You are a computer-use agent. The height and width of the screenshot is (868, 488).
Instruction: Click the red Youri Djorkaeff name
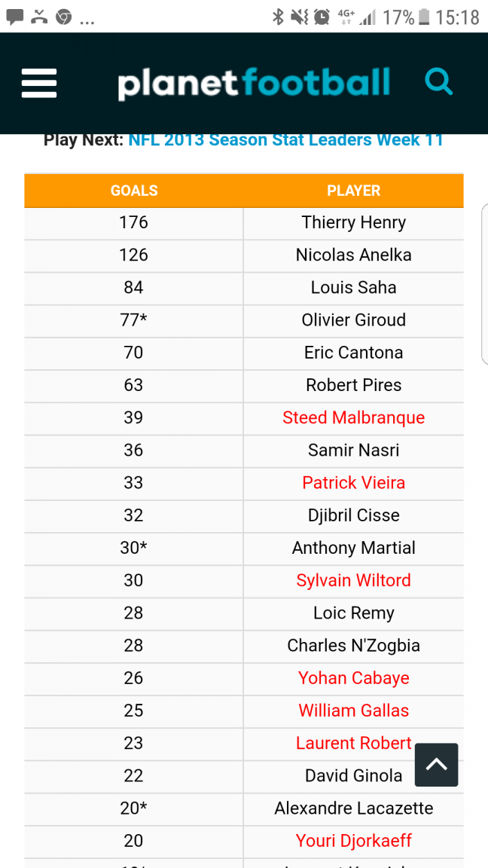(353, 840)
